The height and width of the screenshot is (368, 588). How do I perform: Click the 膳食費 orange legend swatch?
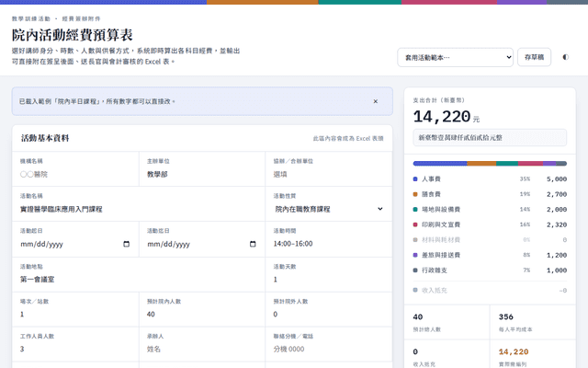click(415, 194)
